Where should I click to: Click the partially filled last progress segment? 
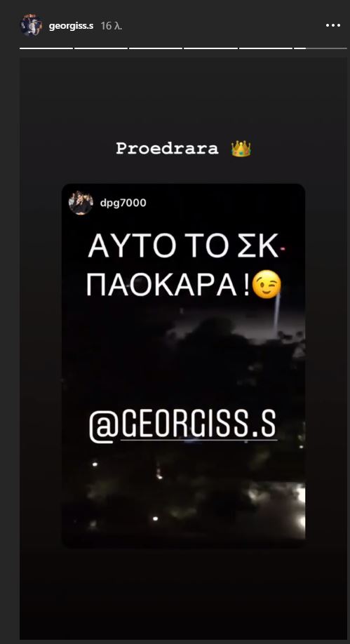tap(321, 48)
